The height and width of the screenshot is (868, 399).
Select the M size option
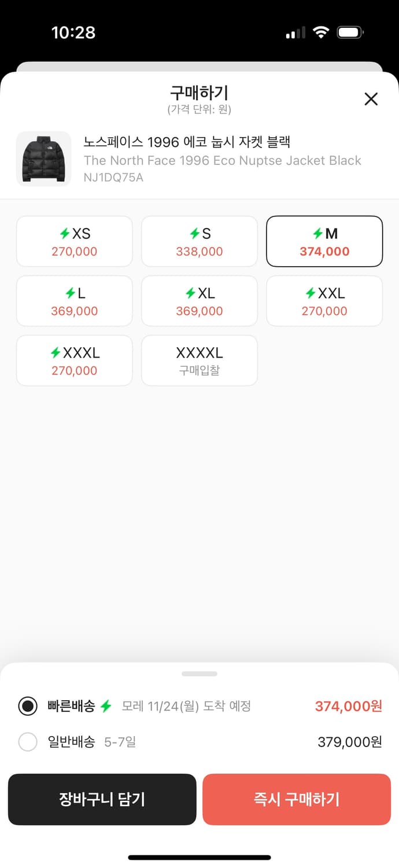tap(324, 241)
